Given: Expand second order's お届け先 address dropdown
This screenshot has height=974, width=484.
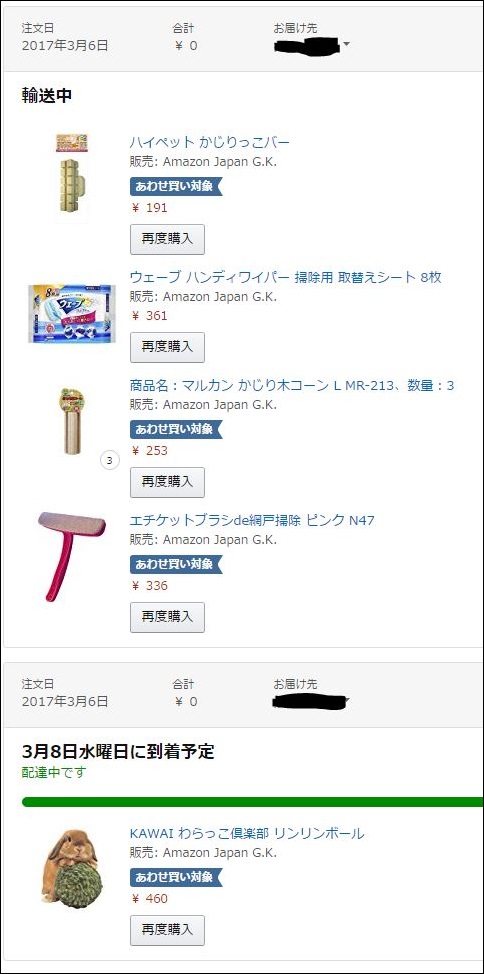Looking at the screenshot, I should [x=346, y=701].
